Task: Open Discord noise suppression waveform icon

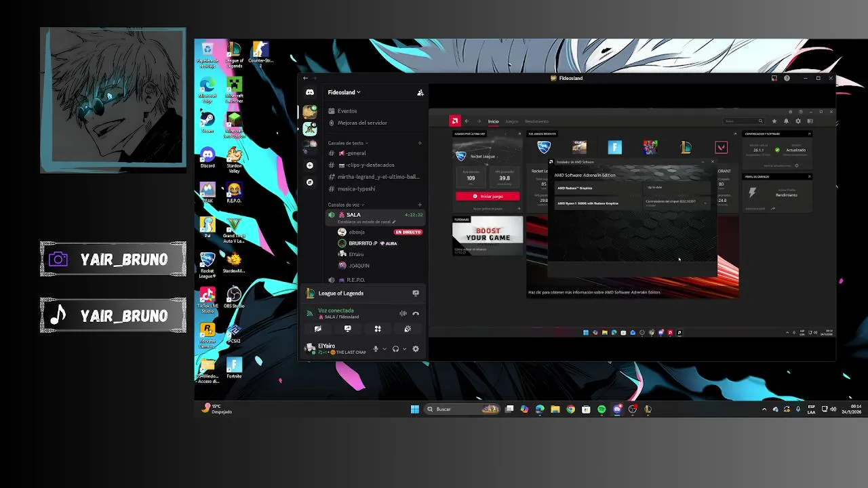Action: (403, 313)
